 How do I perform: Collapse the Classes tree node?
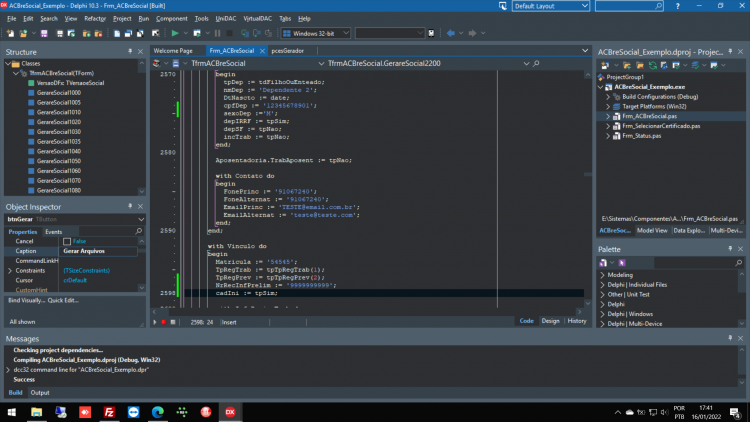tap(8, 63)
